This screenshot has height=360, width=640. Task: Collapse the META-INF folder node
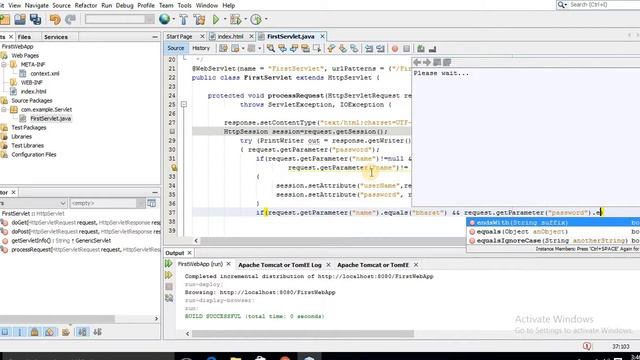[4, 64]
